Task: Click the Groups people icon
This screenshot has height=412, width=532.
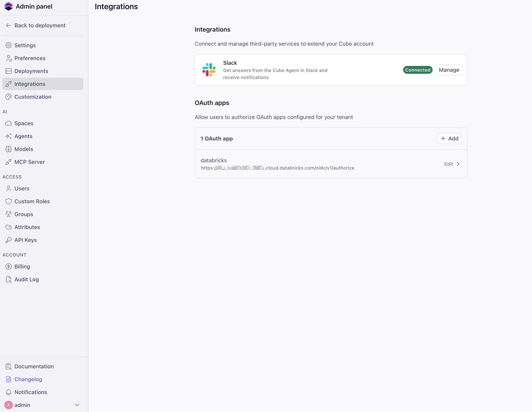Action: [x=9, y=214]
